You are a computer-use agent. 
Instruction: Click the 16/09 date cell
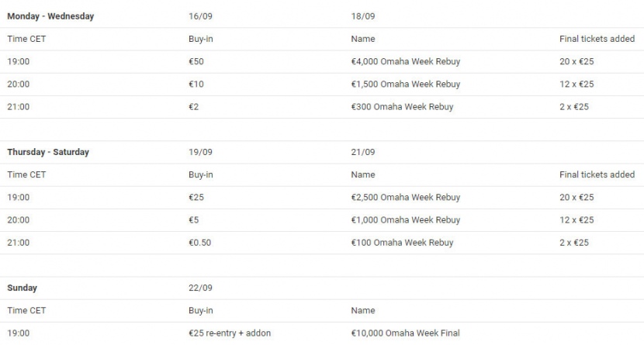(x=200, y=16)
